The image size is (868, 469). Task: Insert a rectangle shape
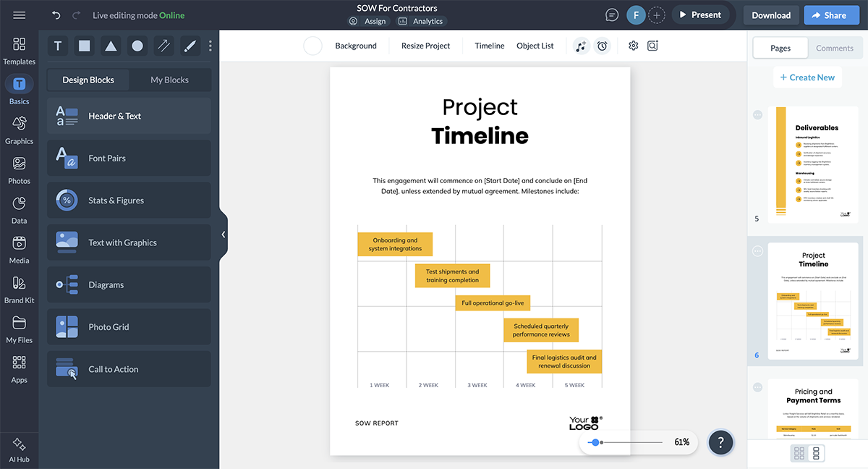pyautogui.click(x=84, y=45)
